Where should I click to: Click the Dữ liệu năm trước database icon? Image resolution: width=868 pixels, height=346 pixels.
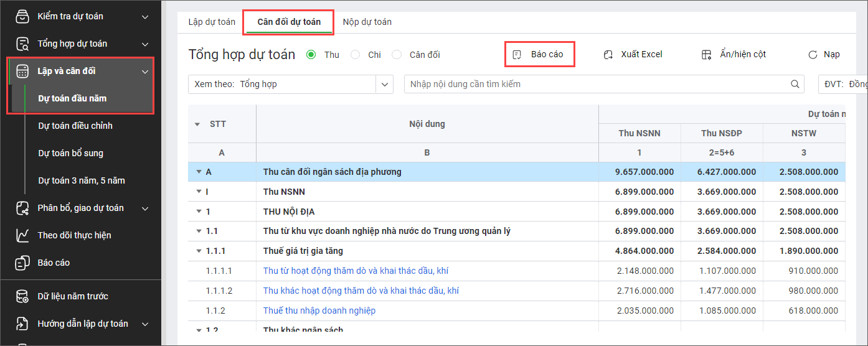click(22, 296)
